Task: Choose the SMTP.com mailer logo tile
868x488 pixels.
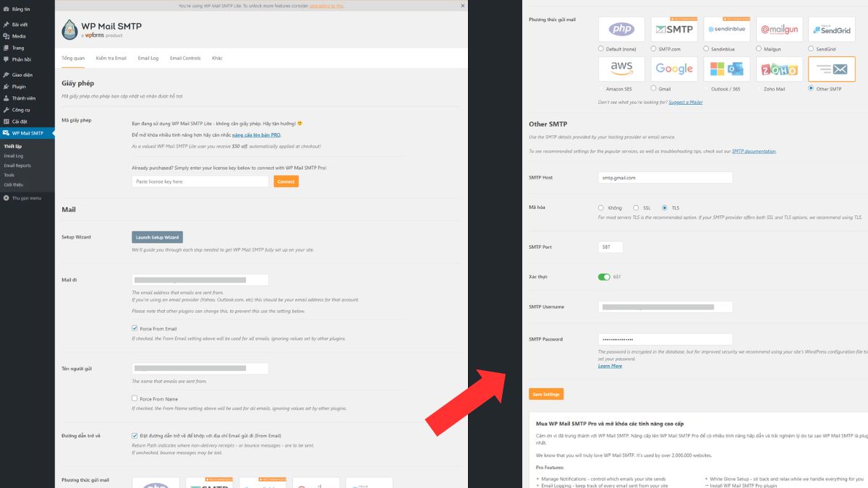Action: point(674,30)
